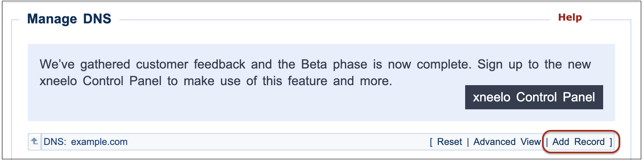Image resolution: width=644 pixels, height=160 pixels.
Task: Click the separator before Add Record
Action: [x=547, y=142]
